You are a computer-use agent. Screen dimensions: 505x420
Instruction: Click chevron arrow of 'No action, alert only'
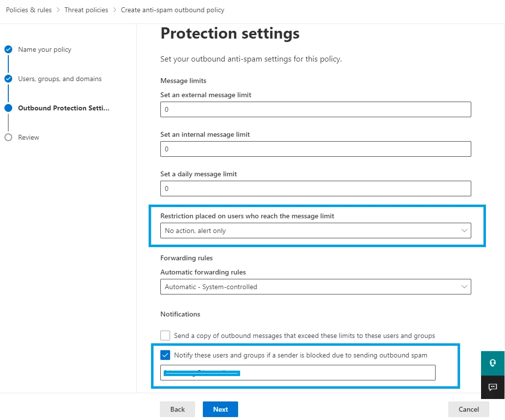tap(464, 231)
